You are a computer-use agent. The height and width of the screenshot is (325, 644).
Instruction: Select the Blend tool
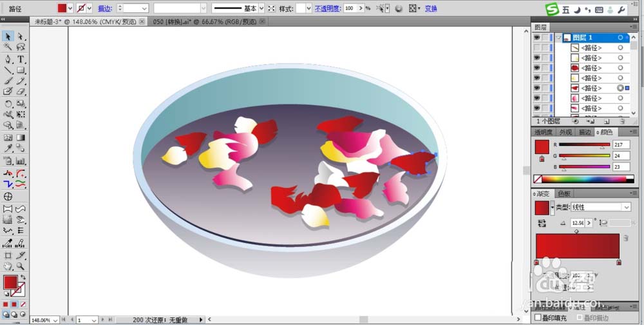[x=21, y=148]
